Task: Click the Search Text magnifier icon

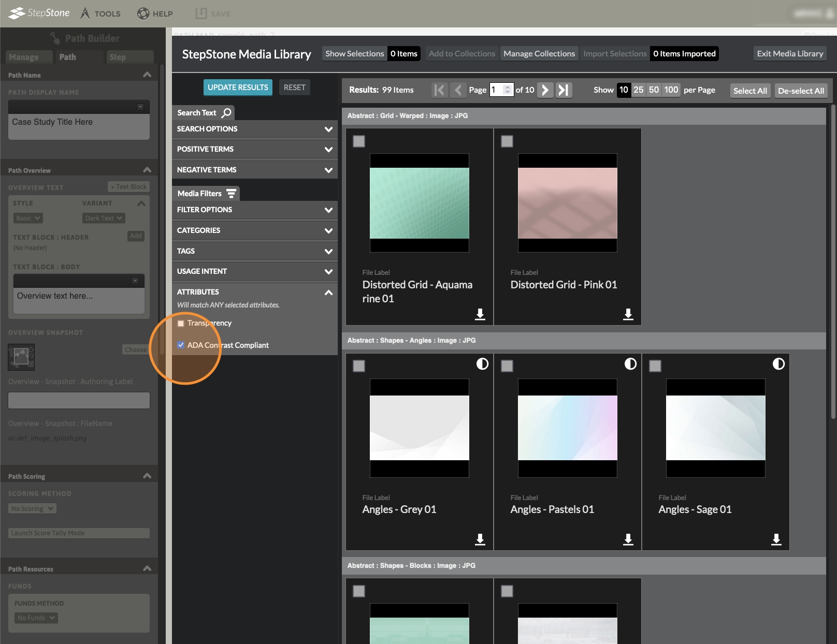Action: coord(226,113)
